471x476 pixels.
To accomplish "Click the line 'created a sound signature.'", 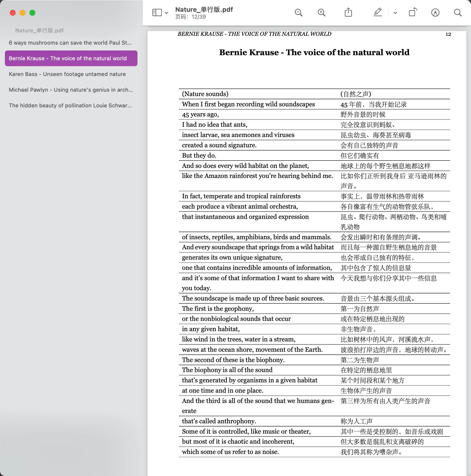I will [219, 145].
